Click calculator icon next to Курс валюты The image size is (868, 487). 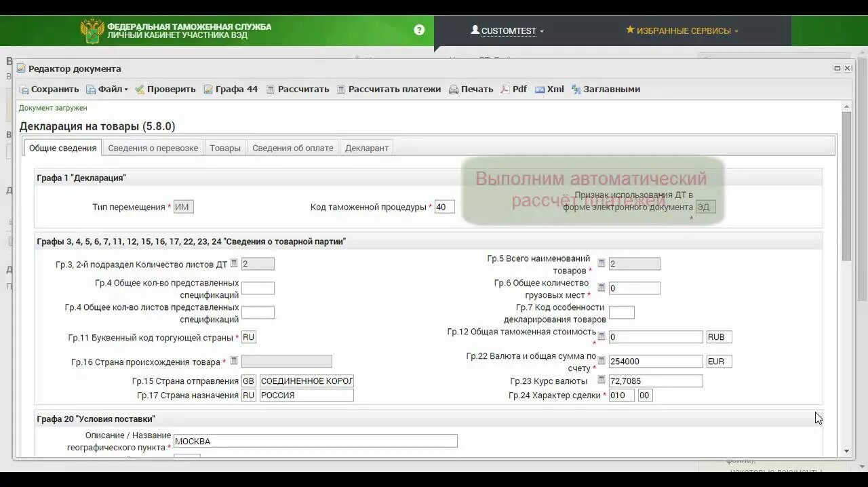click(x=601, y=381)
